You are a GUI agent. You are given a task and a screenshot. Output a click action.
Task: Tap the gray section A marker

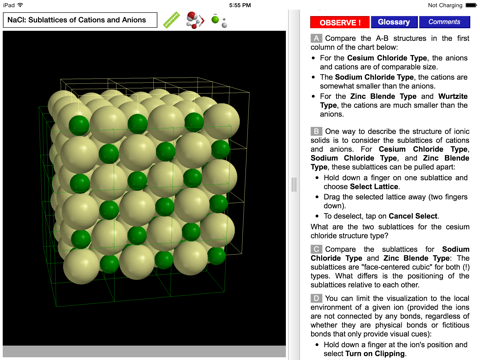tap(316, 38)
